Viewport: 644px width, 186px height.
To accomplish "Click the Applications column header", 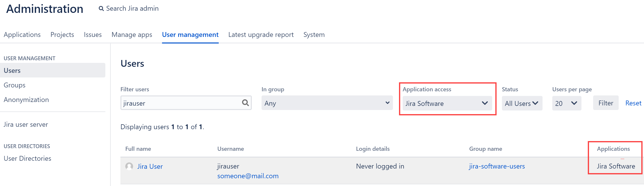I will pos(613,149).
